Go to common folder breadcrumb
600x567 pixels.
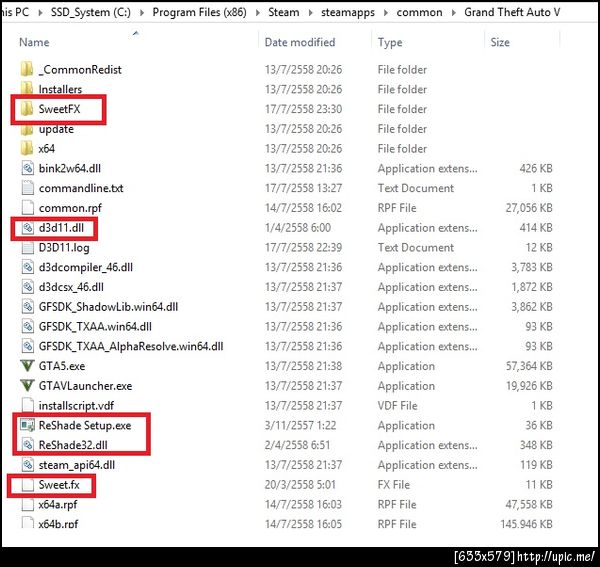pyautogui.click(x=419, y=12)
